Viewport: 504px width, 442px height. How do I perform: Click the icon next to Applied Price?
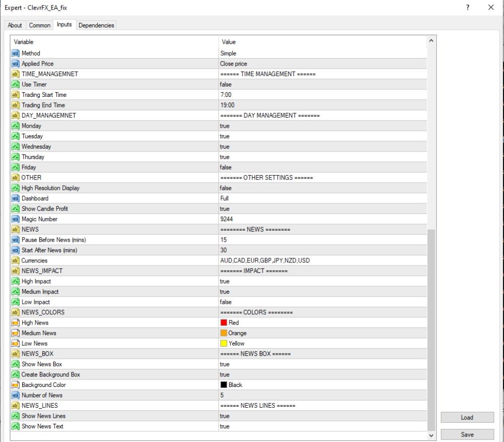(x=15, y=64)
